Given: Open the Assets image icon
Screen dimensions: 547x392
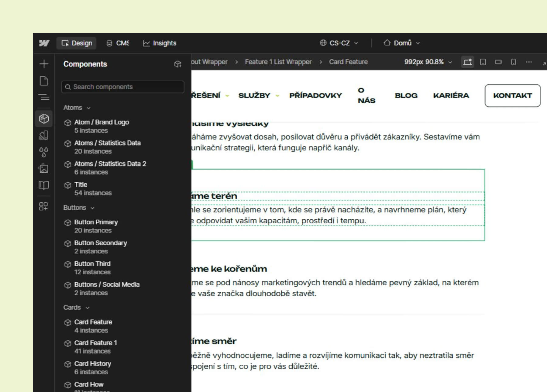Looking at the screenshot, I should [44, 168].
